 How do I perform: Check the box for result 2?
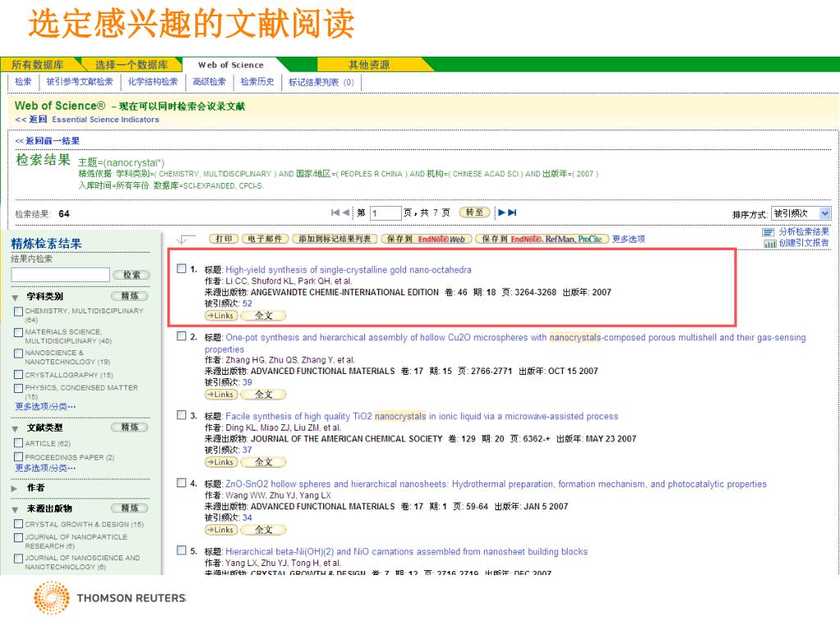(181, 336)
